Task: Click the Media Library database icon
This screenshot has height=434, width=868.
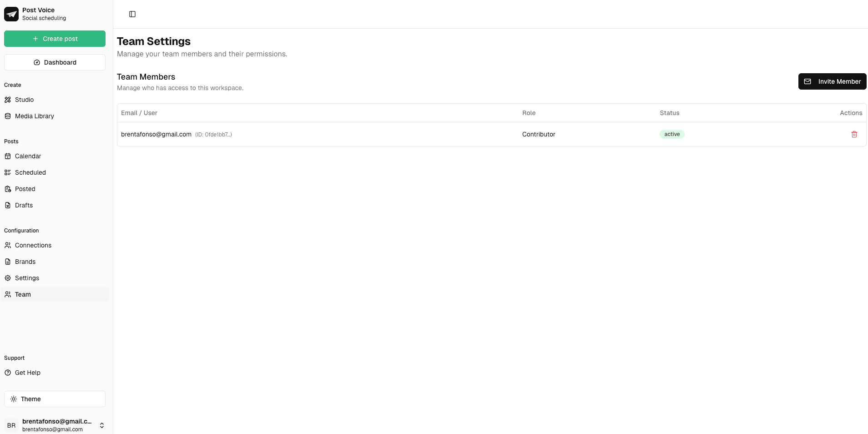Action: [x=8, y=116]
